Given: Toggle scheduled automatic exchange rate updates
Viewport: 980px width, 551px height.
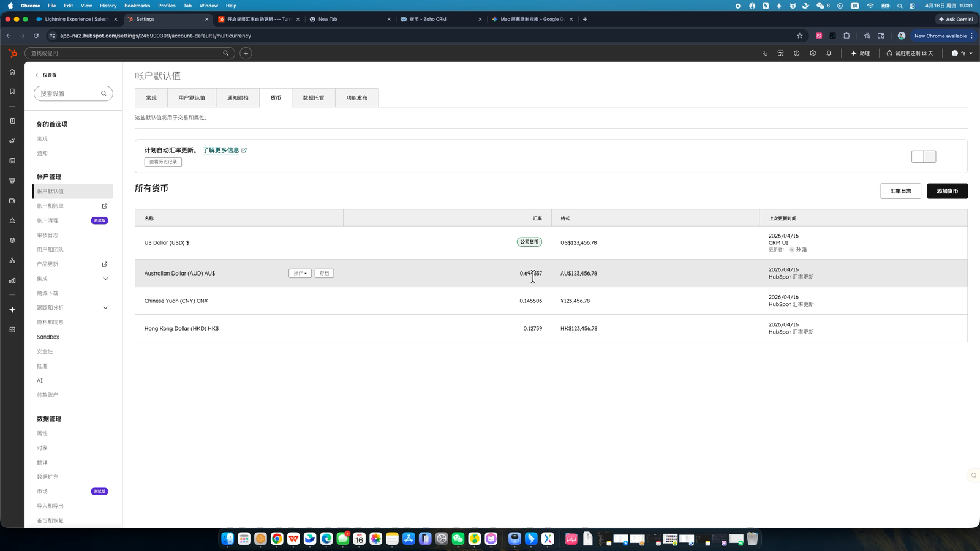Looking at the screenshot, I should 924,157.
